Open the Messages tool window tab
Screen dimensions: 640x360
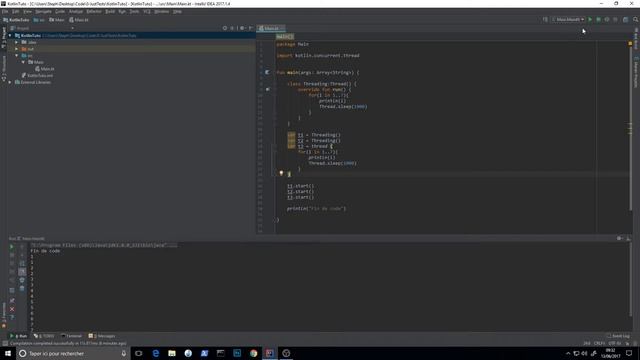pyautogui.click(x=102, y=336)
